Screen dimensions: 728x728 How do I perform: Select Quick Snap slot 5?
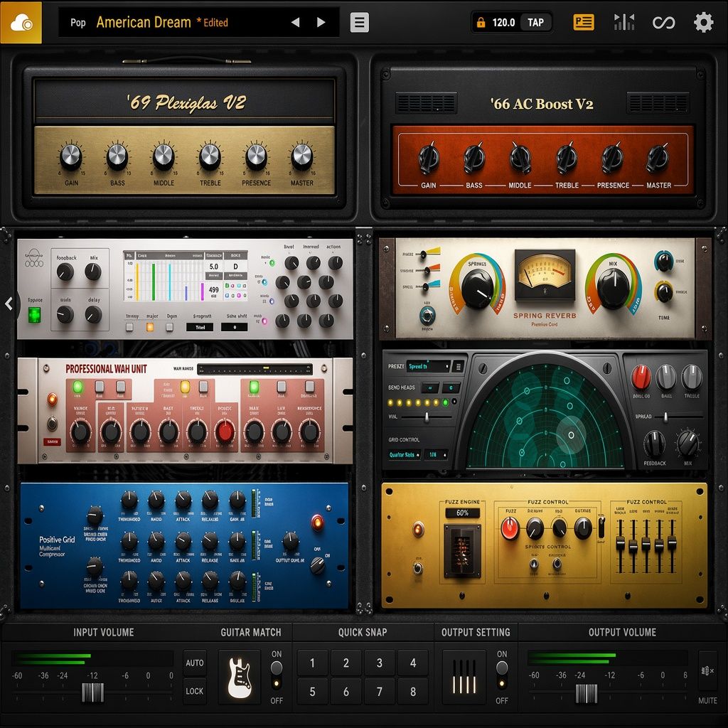[x=312, y=692]
